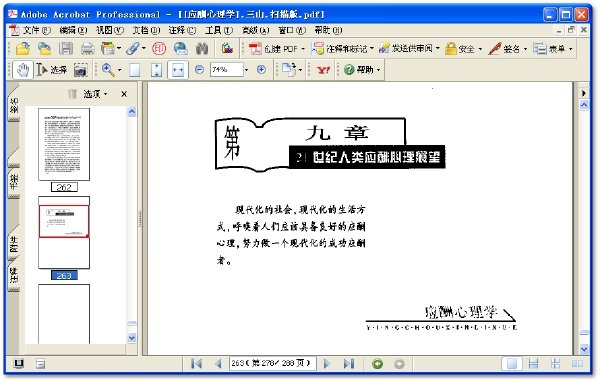Open the 高级 Advanced menu
600x382 pixels.
tap(256, 30)
